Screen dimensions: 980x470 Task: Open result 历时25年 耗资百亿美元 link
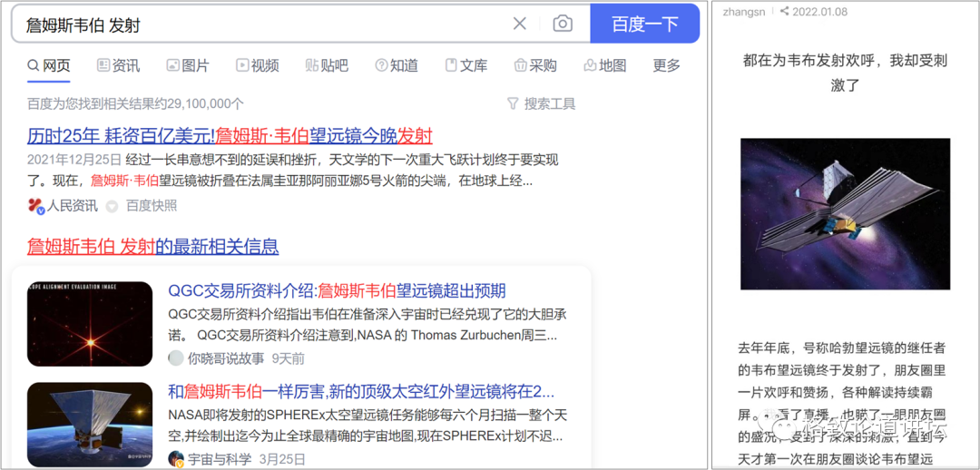(230, 135)
